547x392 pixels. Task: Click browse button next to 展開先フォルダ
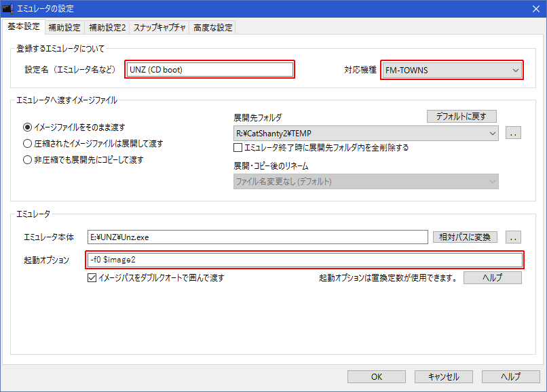click(x=514, y=134)
